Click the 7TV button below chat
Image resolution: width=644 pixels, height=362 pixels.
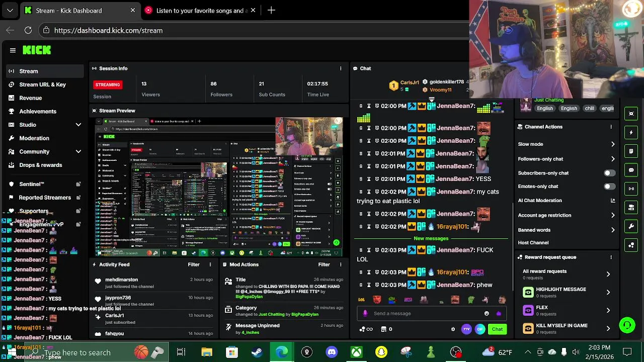[466, 329]
